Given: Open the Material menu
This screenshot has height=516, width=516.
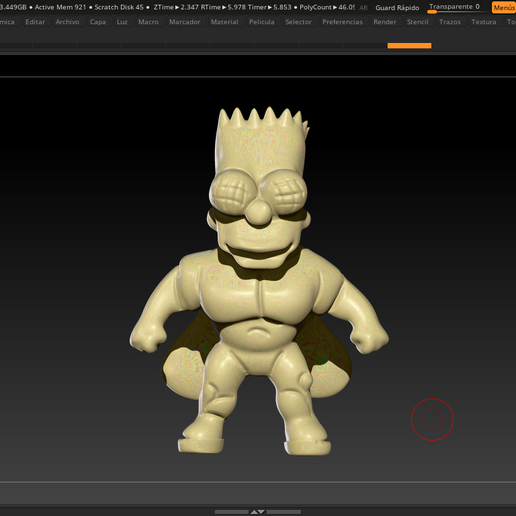Looking at the screenshot, I should click(224, 22).
